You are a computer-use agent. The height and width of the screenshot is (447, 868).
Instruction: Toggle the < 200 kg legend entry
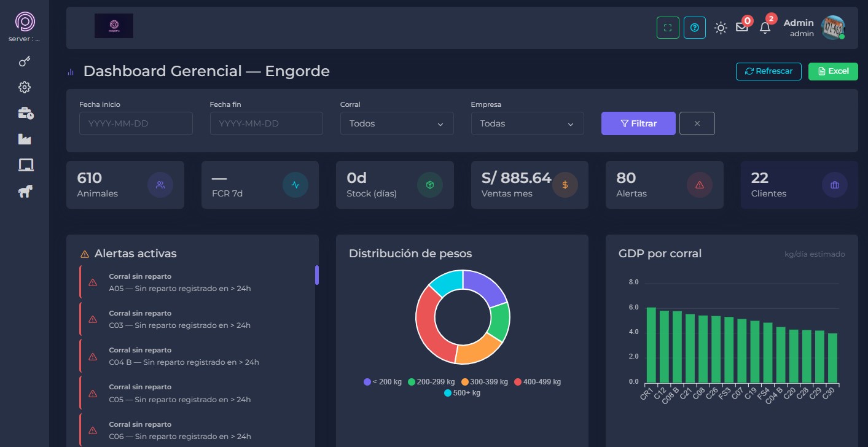tap(383, 382)
